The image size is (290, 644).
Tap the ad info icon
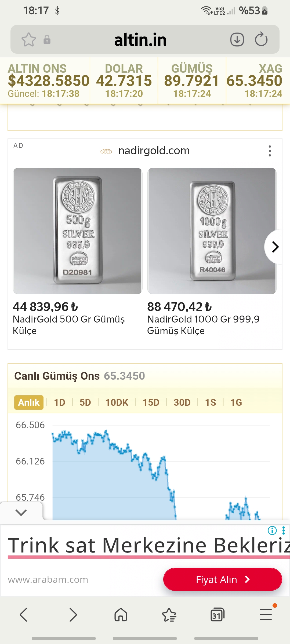coord(272,530)
